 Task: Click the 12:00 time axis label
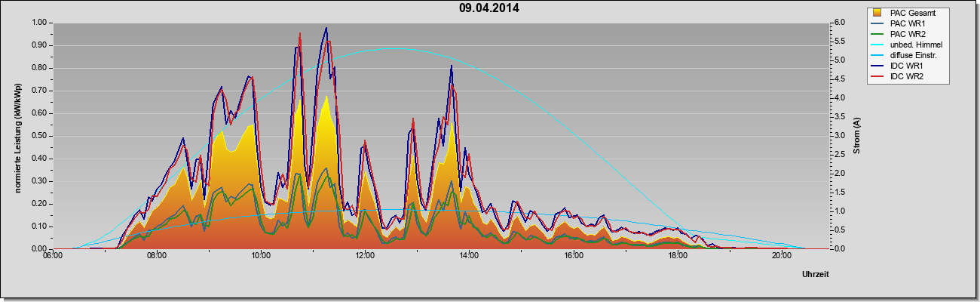coord(365,256)
